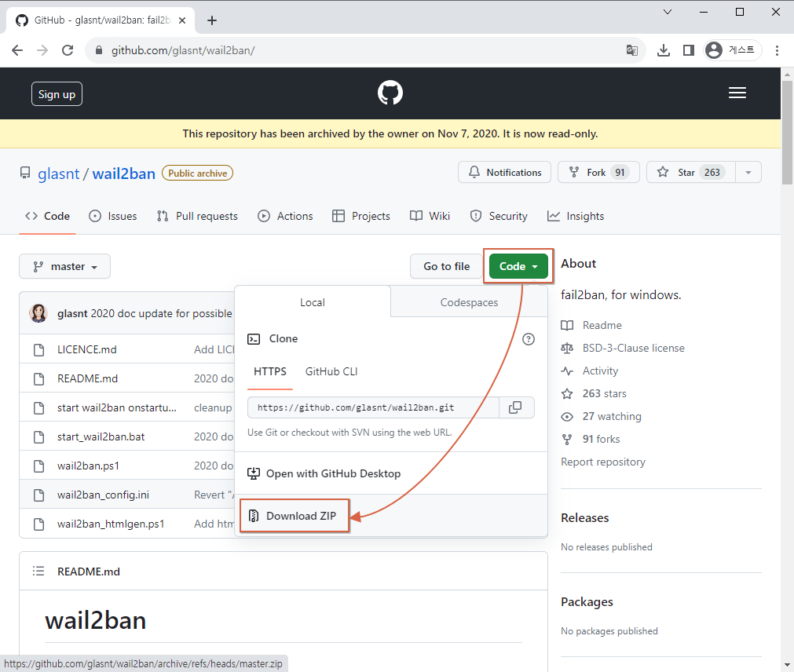Toggle the green Code dropdown button
Image resolution: width=794 pixels, height=672 pixels.
tap(518, 267)
